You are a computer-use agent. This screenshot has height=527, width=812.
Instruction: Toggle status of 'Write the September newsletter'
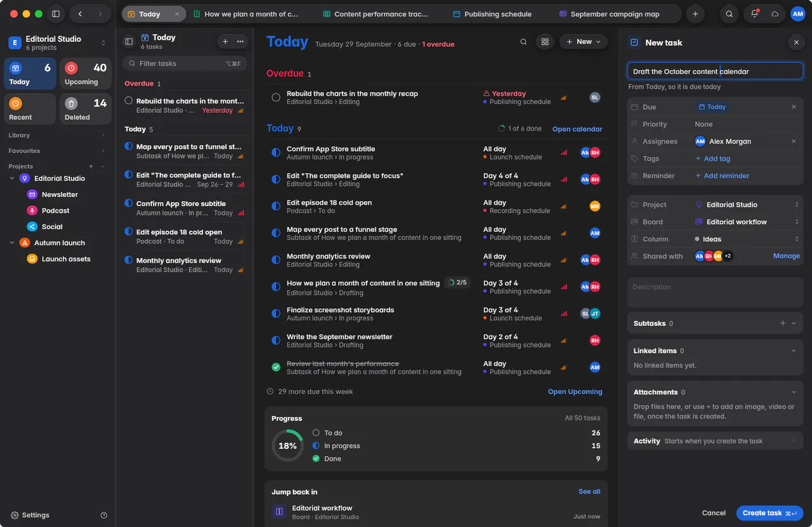point(276,341)
